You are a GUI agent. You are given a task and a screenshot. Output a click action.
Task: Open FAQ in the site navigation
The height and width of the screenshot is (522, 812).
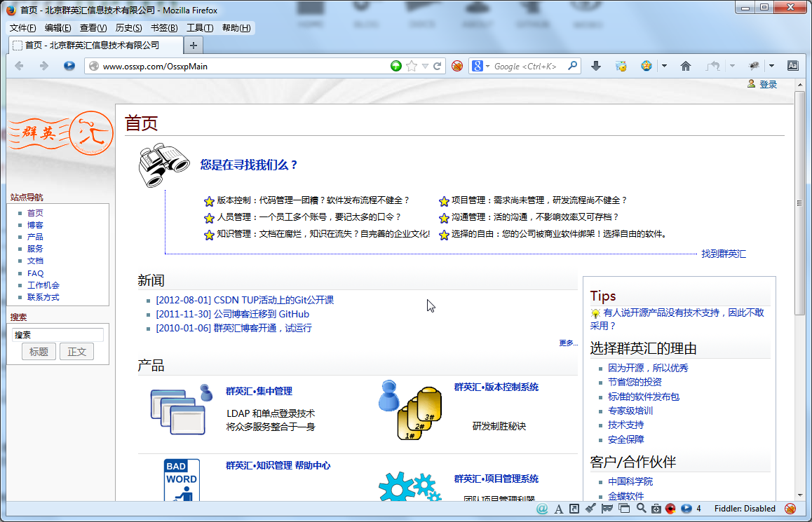click(35, 273)
